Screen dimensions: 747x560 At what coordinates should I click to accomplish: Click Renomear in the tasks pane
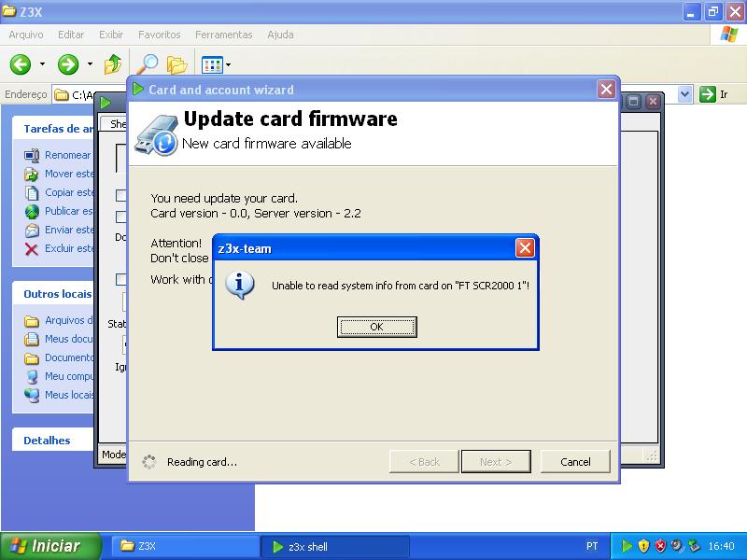pos(67,155)
